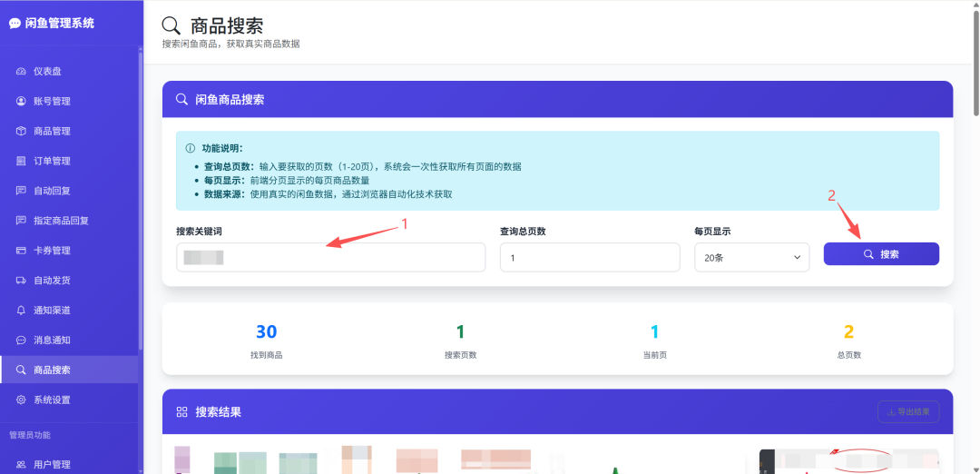Click the download icon on 导出结果 button
The image size is (980, 474).
891,412
